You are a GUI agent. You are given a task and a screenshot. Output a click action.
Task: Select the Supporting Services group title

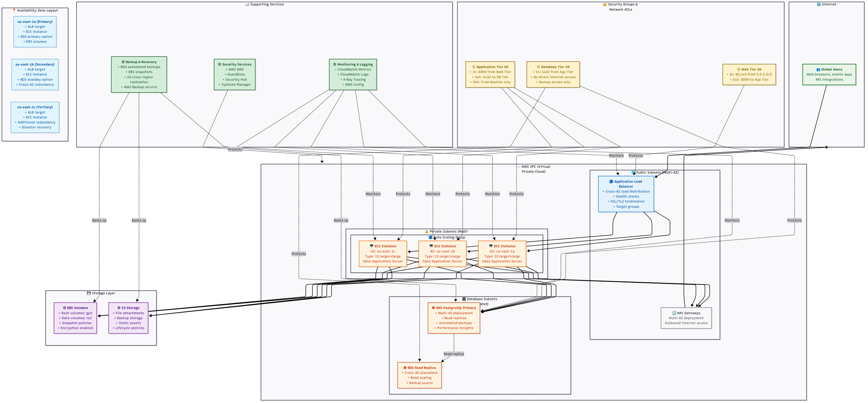point(265,4)
